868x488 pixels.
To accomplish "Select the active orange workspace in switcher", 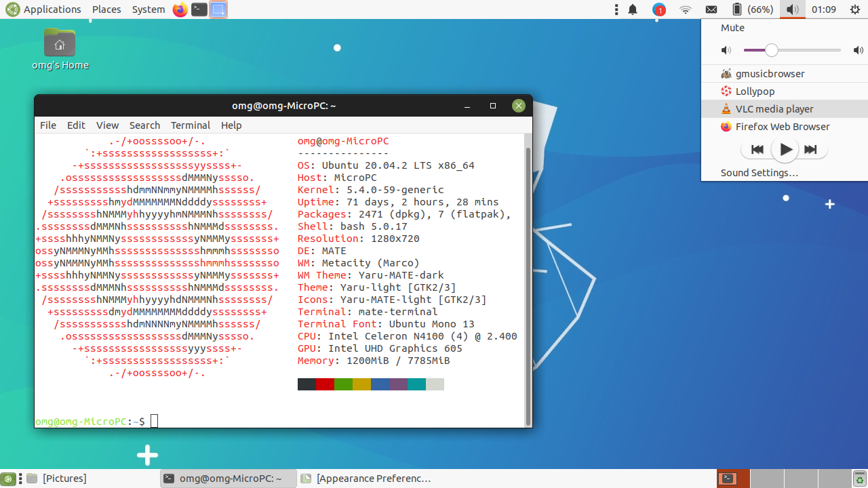I will tap(733, 479).
